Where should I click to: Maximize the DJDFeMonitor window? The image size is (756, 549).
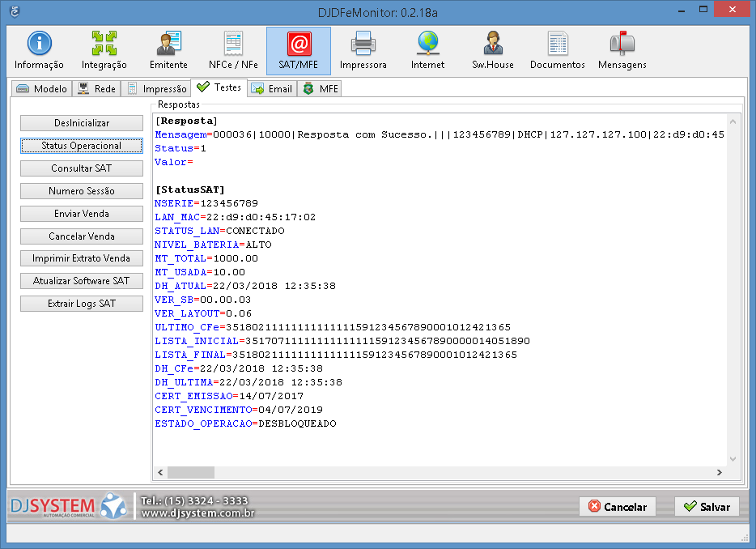coord(703,10)
